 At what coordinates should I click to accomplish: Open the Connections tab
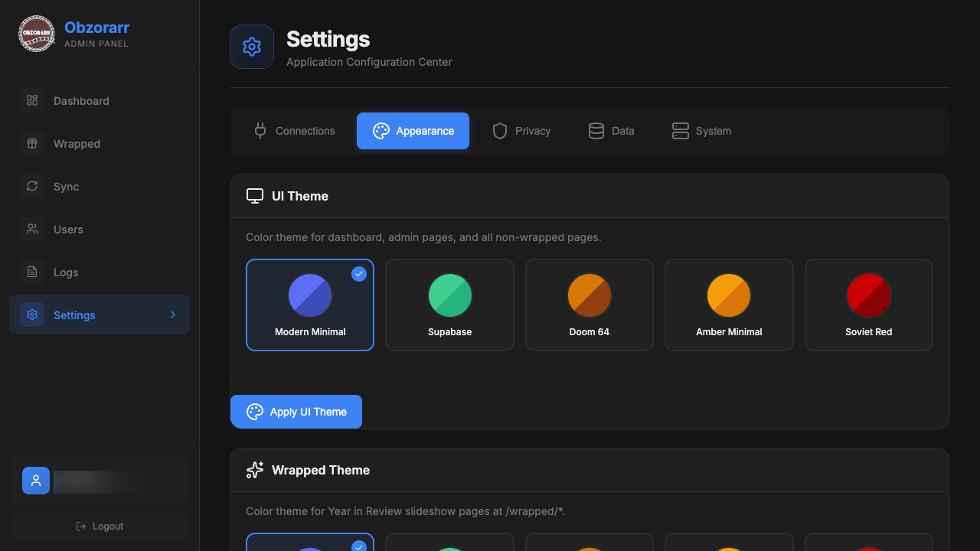tap(295, 131)
